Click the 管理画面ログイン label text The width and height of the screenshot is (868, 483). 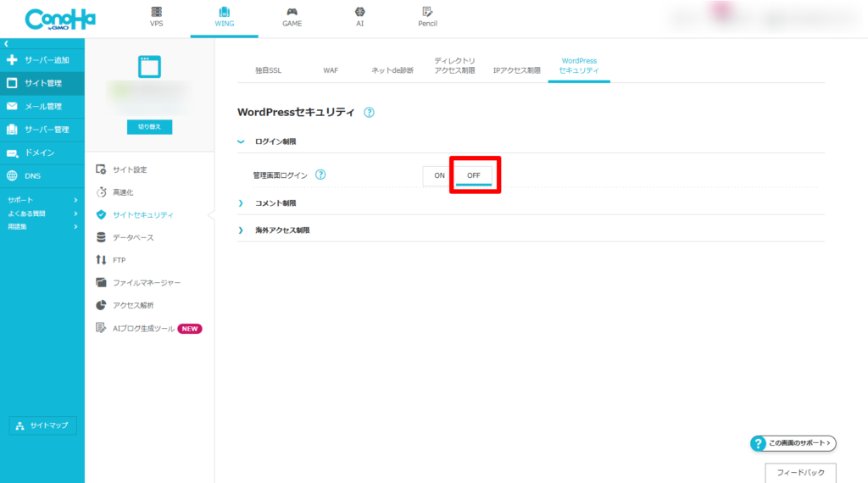tap(280, 175)
